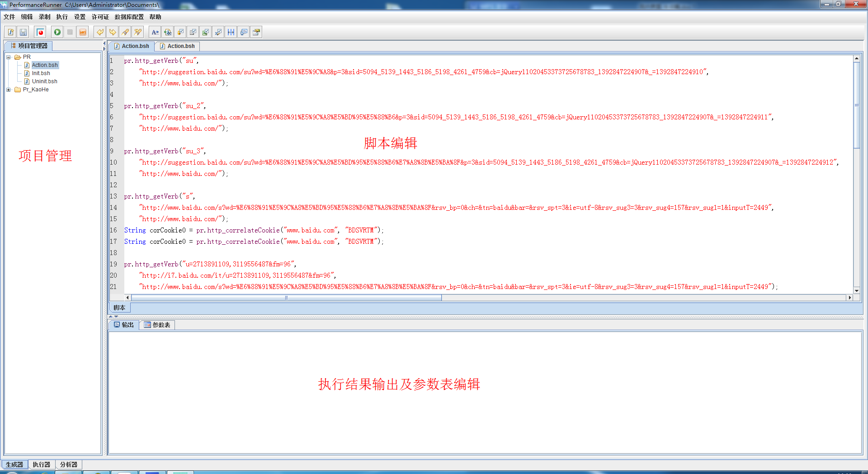Start recording with the red dot icon
This screenshot has width=868, height=474.
(x=40, y=32)
